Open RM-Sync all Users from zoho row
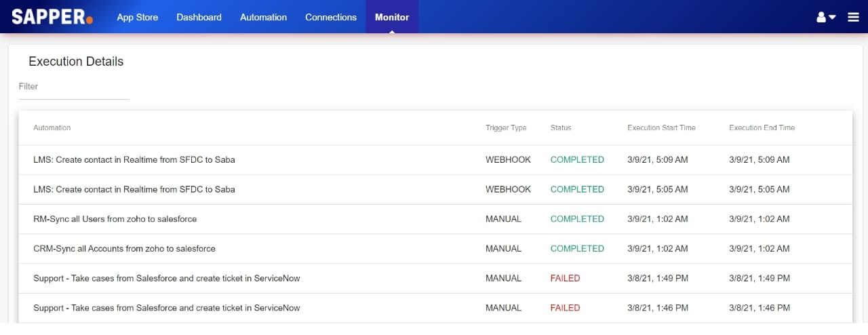The width and height of the screenshot is (868, 335). click(435, 219)
